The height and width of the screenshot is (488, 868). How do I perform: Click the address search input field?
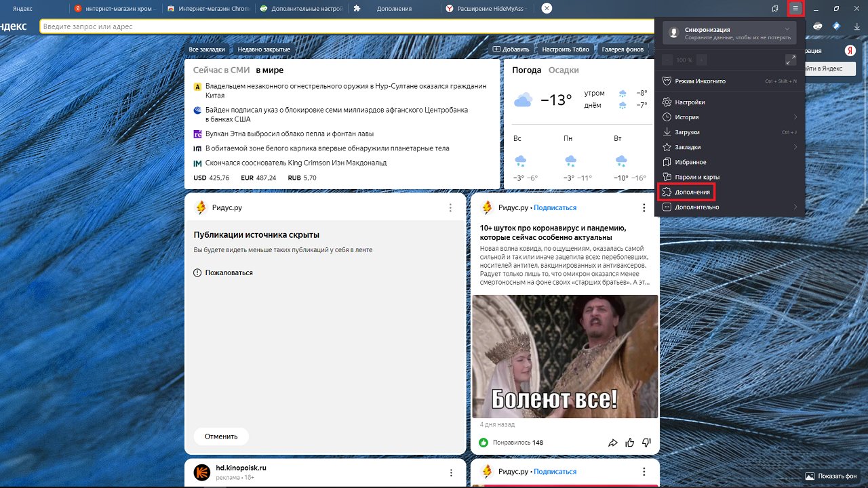pyautogui.click(x=347, y=26)
